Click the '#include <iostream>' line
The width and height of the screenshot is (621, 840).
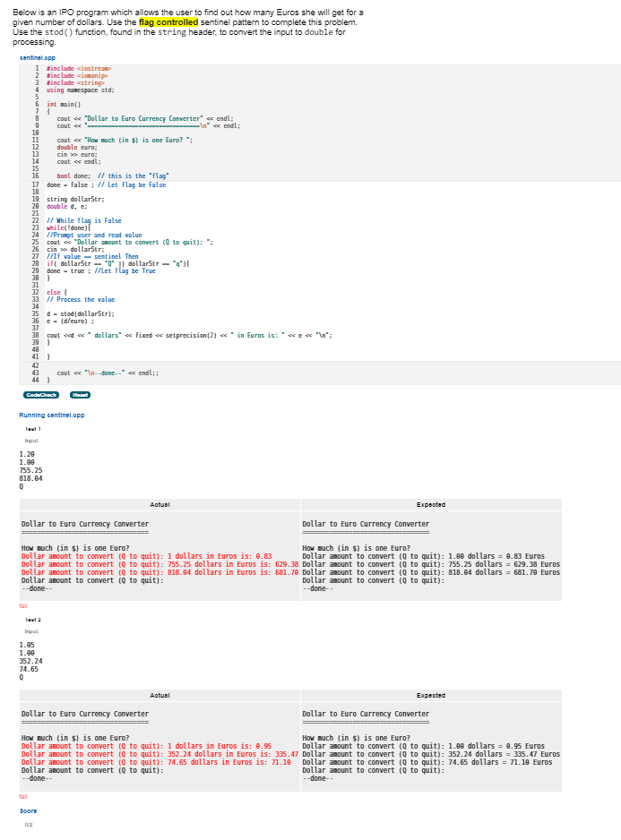[79, 69]
